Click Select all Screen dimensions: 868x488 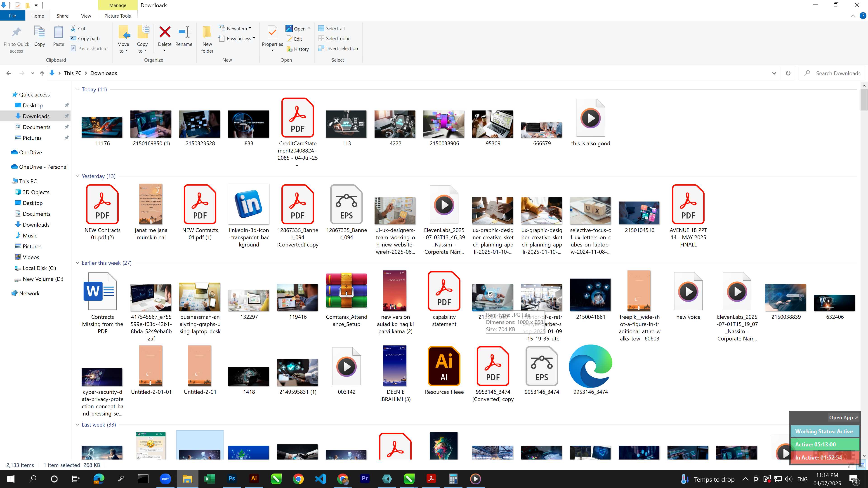click(x=331, y=29)
